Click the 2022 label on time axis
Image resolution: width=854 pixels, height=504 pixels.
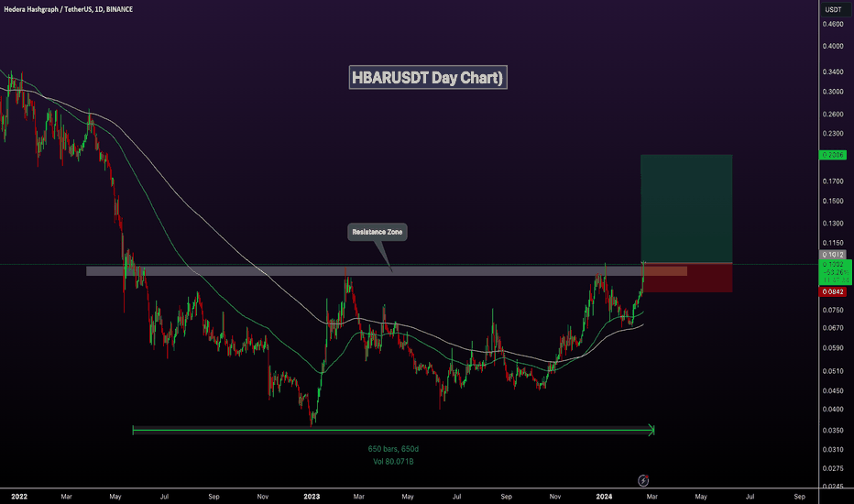pos(19,497)
